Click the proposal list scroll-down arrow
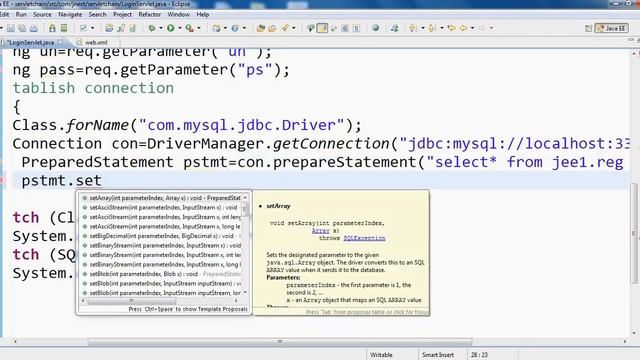Viewport: 640px width, 360px height. 245,293
